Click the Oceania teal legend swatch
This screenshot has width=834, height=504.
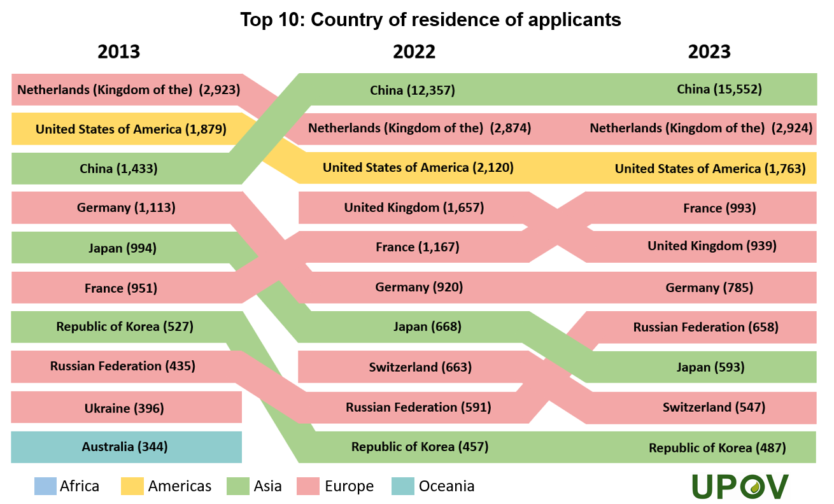[402, 486]
